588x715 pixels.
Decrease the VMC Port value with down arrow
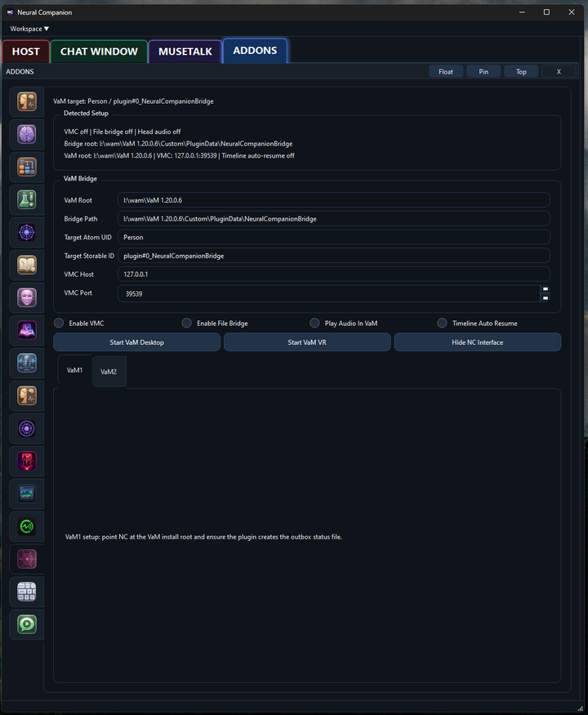pos(546,297)
